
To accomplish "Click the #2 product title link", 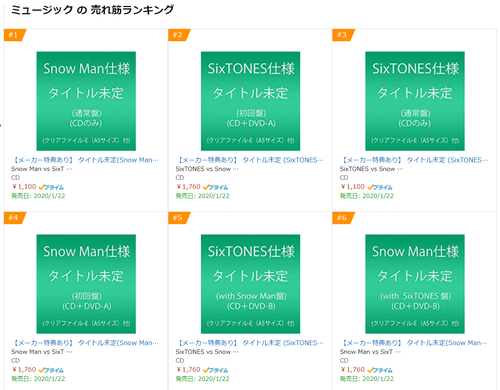I will 250,160.
